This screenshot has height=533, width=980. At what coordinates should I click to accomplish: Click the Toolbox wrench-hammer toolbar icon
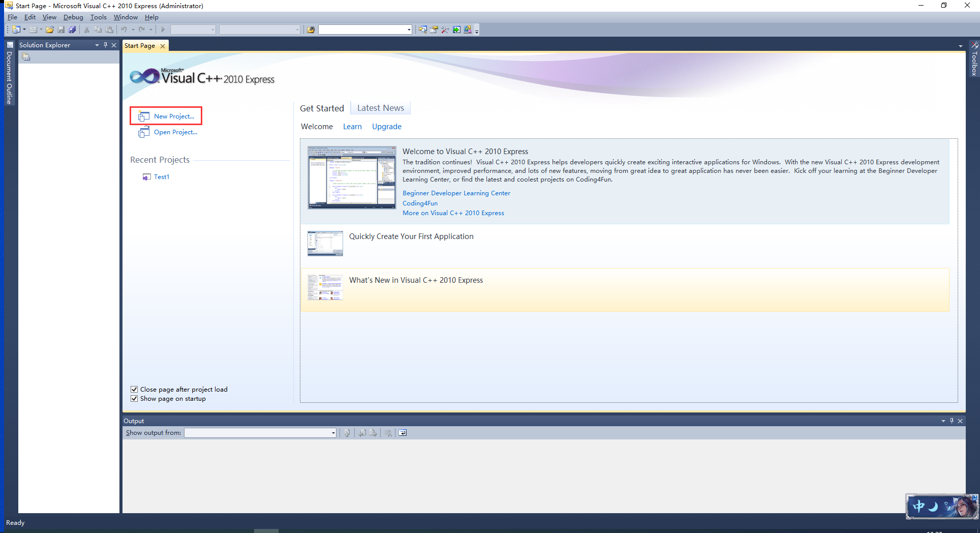tap(445, 29)
